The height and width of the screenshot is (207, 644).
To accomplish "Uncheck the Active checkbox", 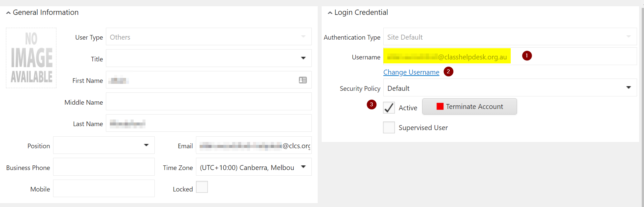I will click(x=389, y=108).
